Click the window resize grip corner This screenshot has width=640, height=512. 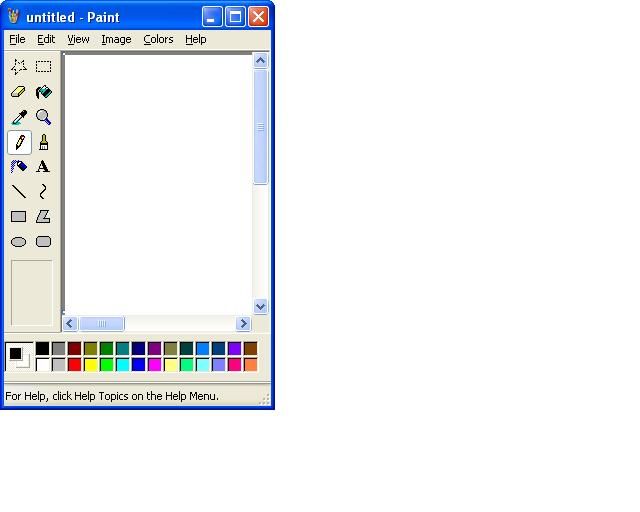[265, 399]
